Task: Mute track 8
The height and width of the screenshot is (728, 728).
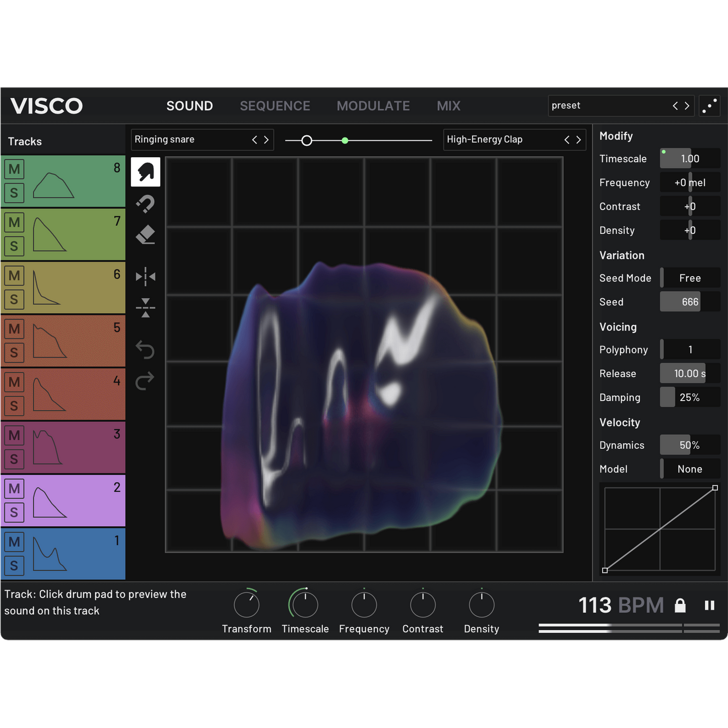Action: point(14,169)
